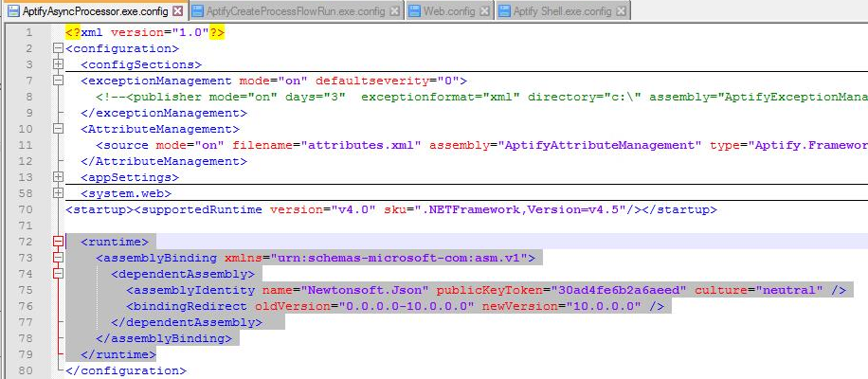The image size is (868, 379).
Task: Click the publicKeyToken "30ad4fe6b2a6aeed" value
Action: 619,290
